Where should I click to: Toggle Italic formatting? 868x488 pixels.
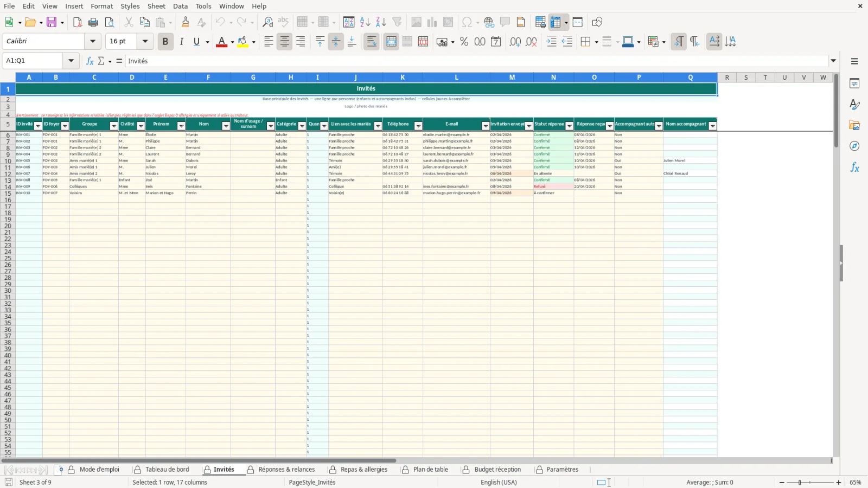tap(181, 42)
